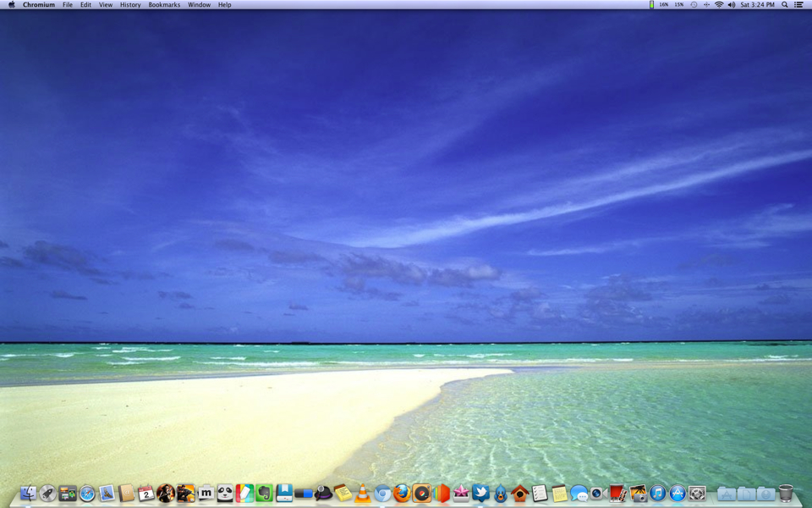Open Launchpad rocket icon in Dock
812x508 pixels.
tap(47, 493)
